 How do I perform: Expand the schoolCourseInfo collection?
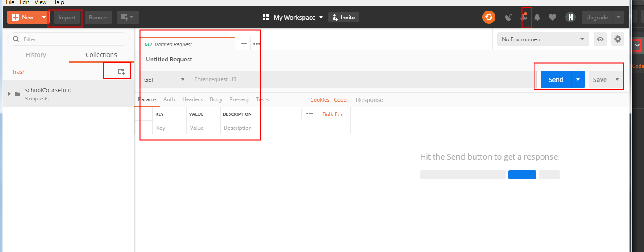pyautogui.click(x=10, y=94)
